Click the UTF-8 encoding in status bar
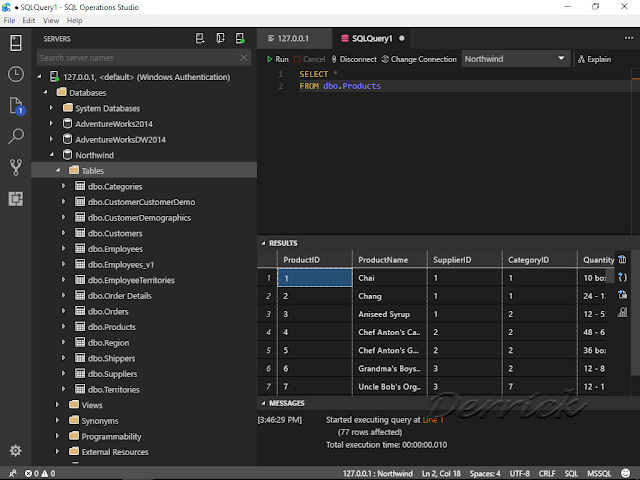 (x=519, y=473)
